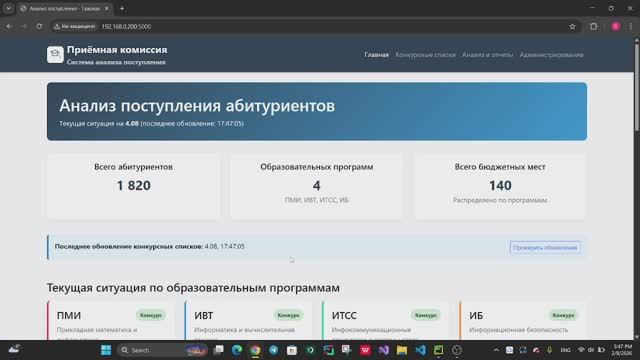Image resolution: width=640 pixels, height=360 pixels.
Task: Reload the page with the refresh icon
Action: (x=39, y=26)
